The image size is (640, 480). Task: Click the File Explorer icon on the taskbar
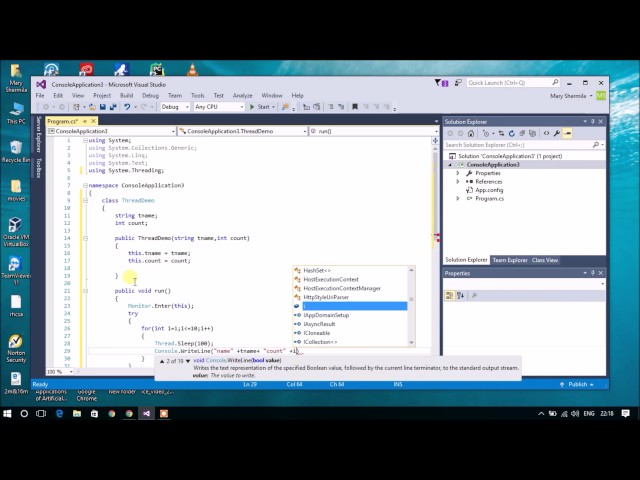click(77, 413)
